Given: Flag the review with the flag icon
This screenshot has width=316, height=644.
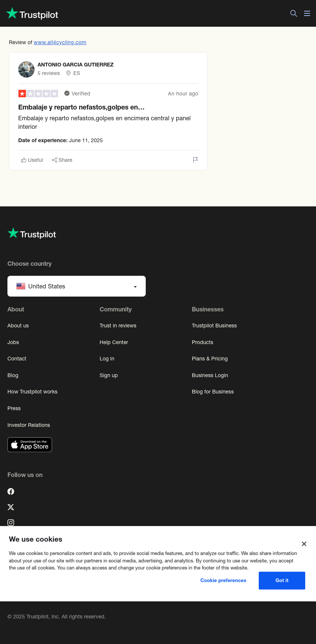Looking at the screenshot, I should tap(196, 160).
